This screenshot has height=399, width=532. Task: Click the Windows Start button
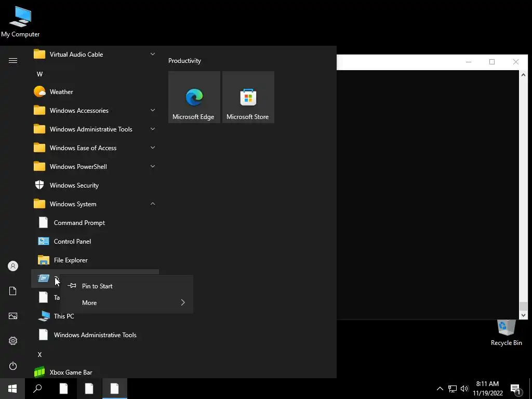click(x=12, y=389)
